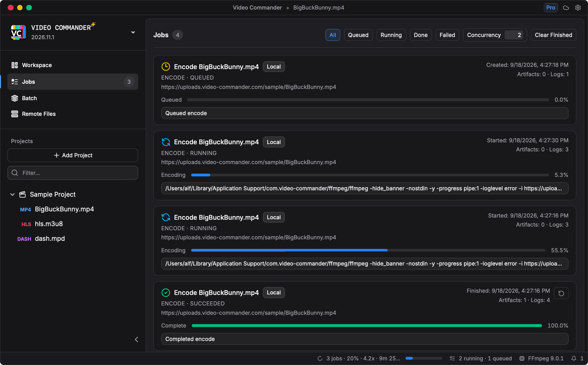
Task: Change the Concurrency value field
Action: pyautogui.click(x=515, y=35)
